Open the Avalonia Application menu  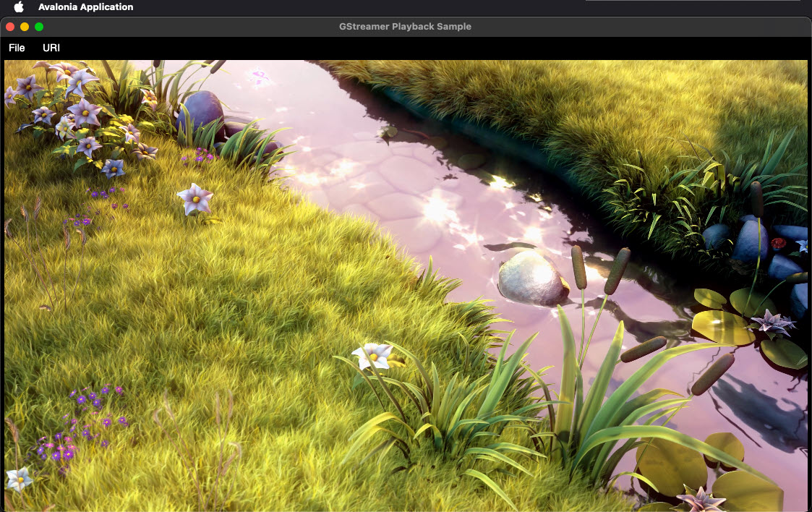coord(86,7)
